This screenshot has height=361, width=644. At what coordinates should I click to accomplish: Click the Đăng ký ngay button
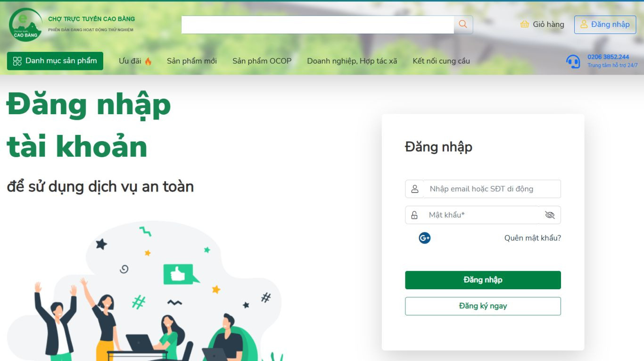tap(483, 306)
